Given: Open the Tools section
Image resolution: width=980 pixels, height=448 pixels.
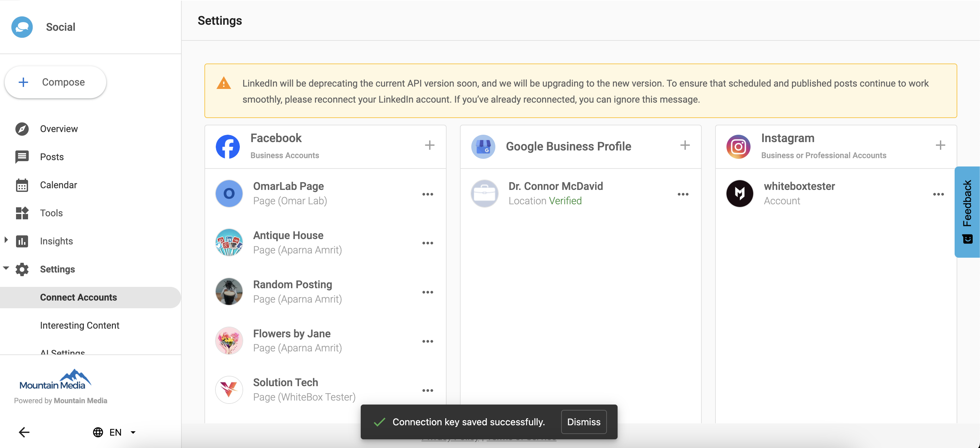Looking at the screenshot, I should [51, 213].
